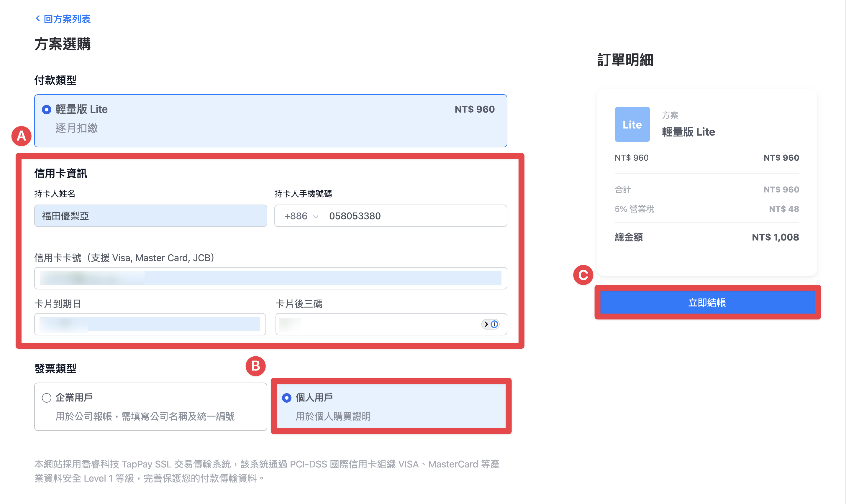
Task: Go back via 回方案列表 link
Action: [x=67, y=19]
